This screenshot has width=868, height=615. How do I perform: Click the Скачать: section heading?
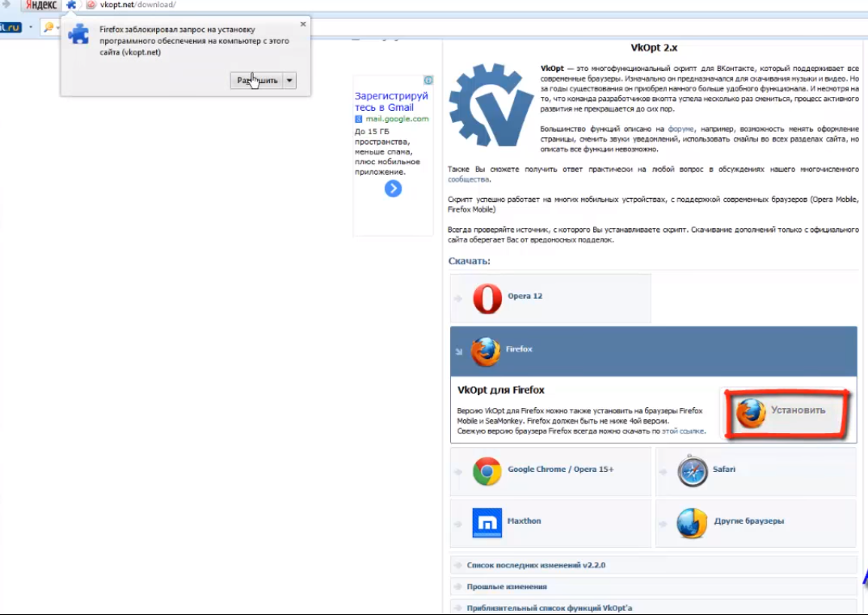click(469, 261)
